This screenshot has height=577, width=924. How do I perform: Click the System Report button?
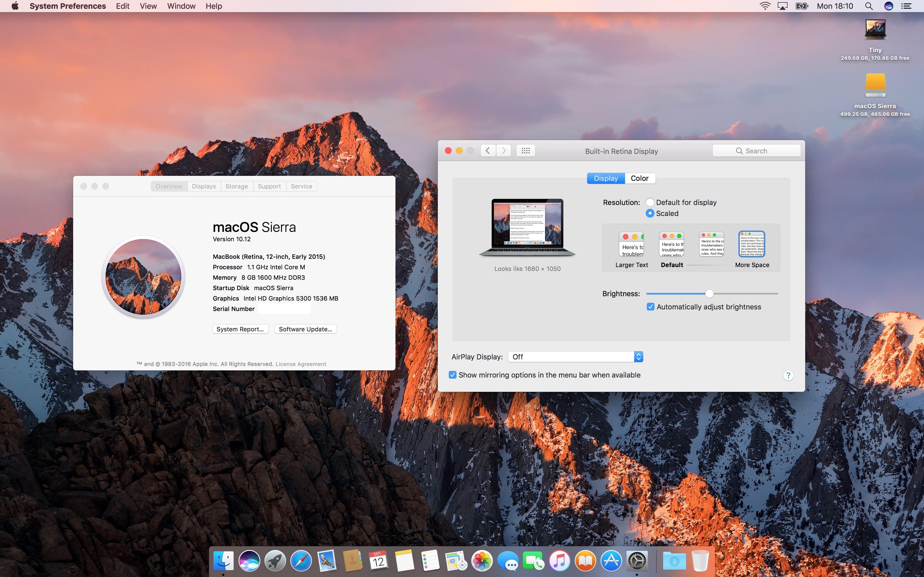[240, 329]
